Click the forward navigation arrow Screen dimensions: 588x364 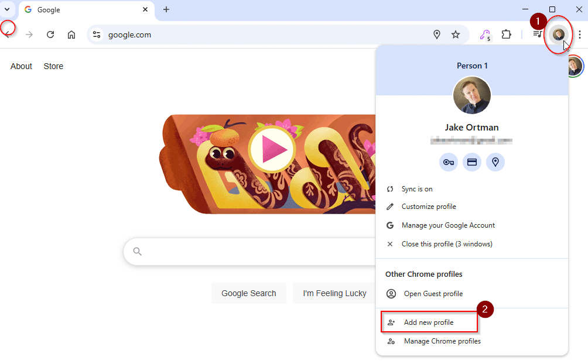(29, 35)
